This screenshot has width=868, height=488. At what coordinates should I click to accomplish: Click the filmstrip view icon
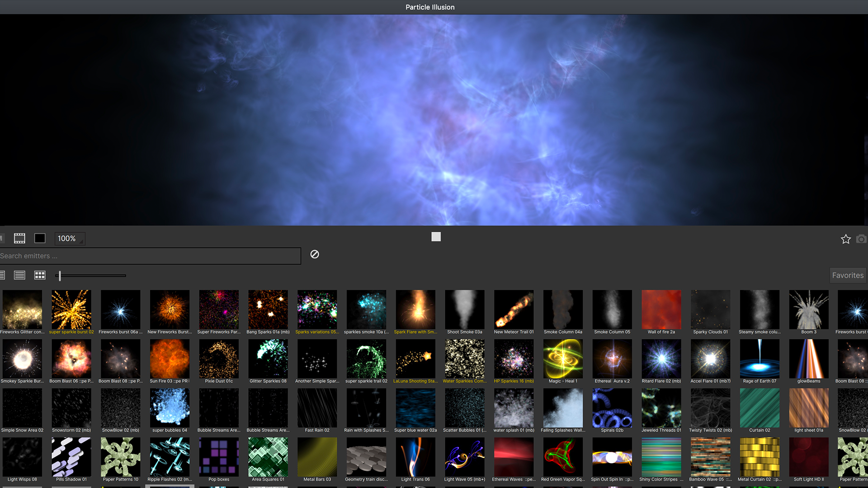[19, 238]
